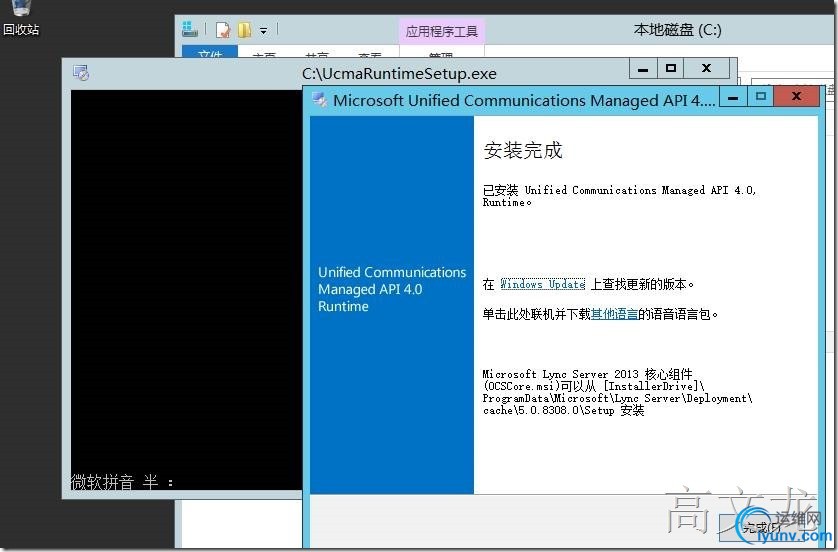Screen dimensions: 838x552
Task: Open the 应用程序工具 contextual ribbon tab
Action: [x=441, y=31]
